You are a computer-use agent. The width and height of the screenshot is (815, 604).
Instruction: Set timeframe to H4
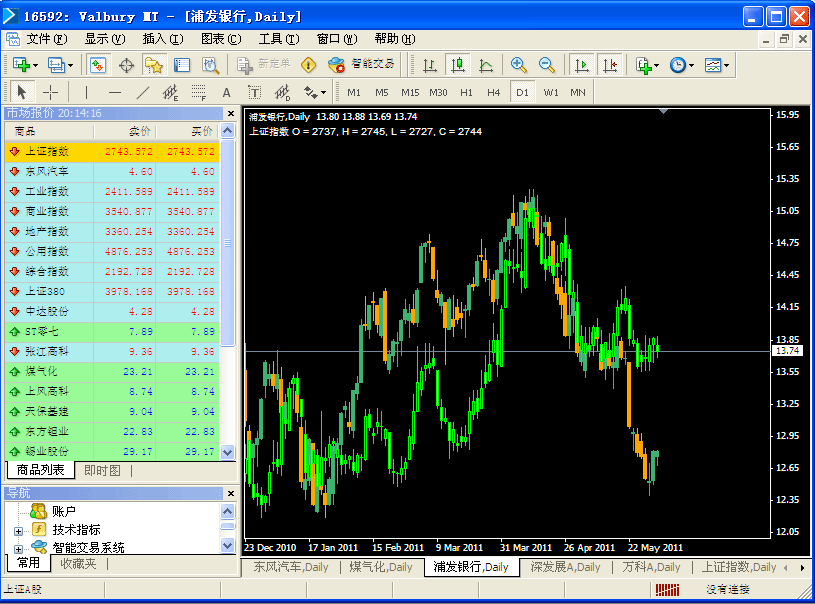(x=494, y=93)
